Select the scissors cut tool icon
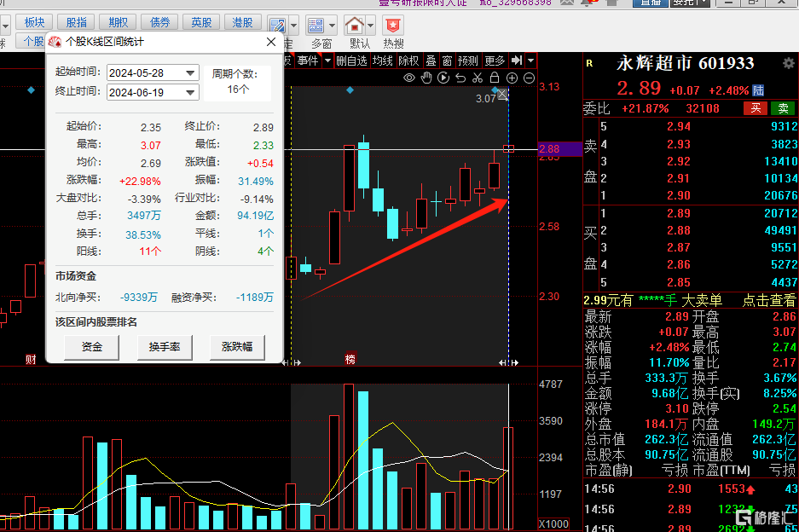This screenshot has width=799, height=532. [478, 78]
